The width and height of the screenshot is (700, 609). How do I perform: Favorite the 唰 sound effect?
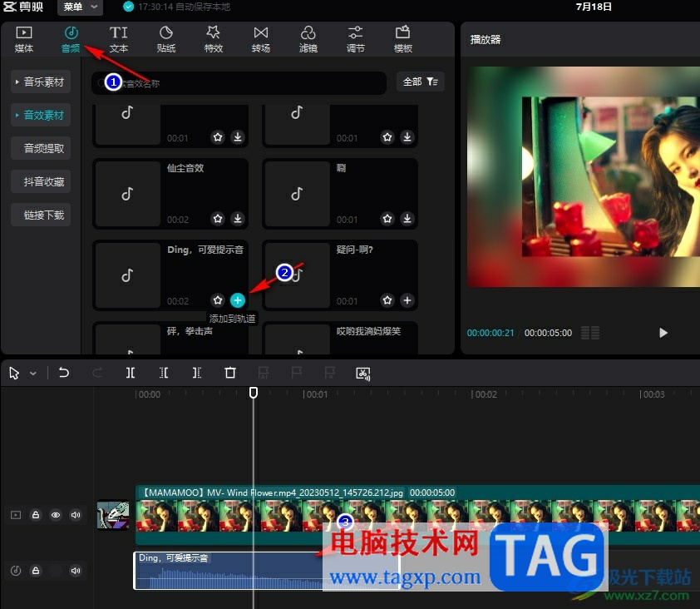(387, 219)
